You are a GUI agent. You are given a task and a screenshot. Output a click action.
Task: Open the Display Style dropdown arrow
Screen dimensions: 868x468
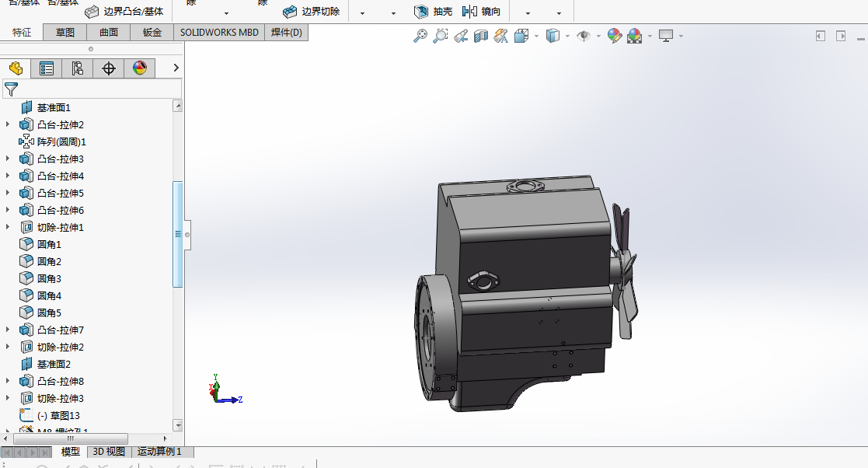567,37
